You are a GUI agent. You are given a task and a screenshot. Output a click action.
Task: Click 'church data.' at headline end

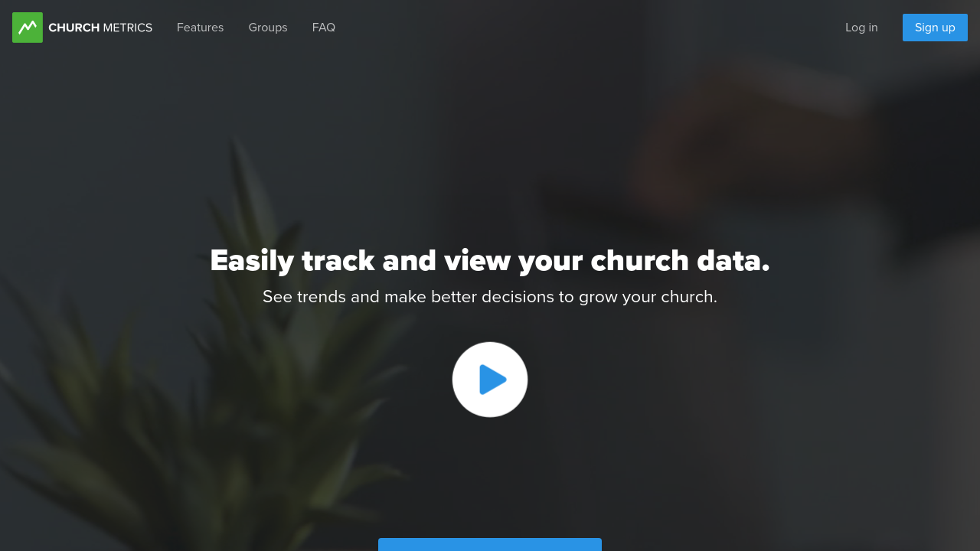click(680, 261)
